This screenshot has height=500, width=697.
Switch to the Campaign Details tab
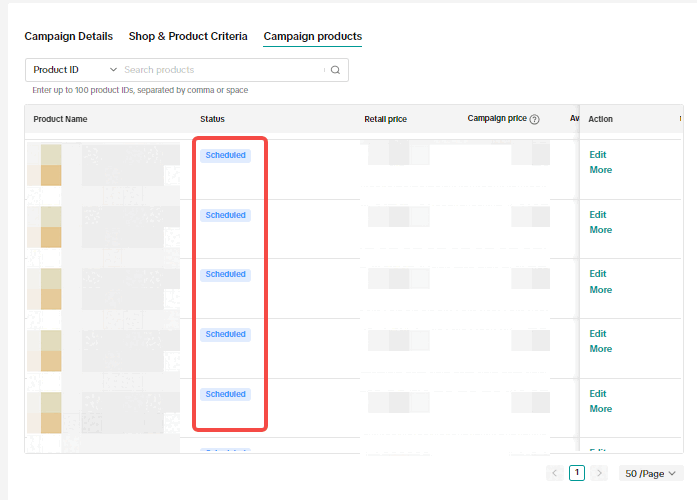tap(68, 36)
